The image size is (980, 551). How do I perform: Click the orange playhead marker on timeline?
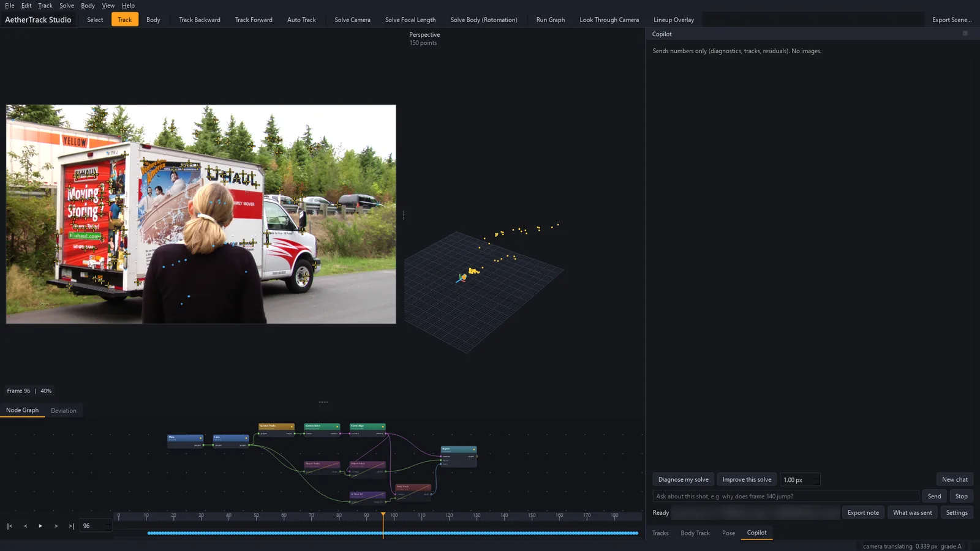click(x=383, y=515)
